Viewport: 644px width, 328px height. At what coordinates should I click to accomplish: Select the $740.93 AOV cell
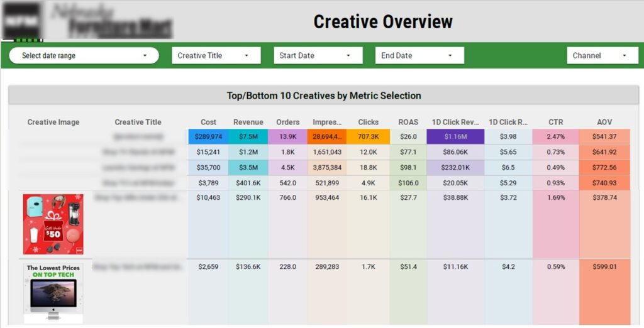(604, 183)
